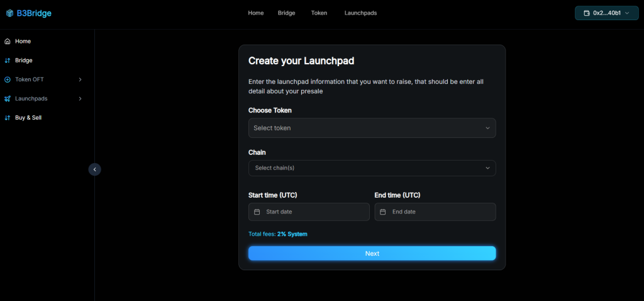
Task: Open Token in the top navigation
Action: tap(319, 13)
